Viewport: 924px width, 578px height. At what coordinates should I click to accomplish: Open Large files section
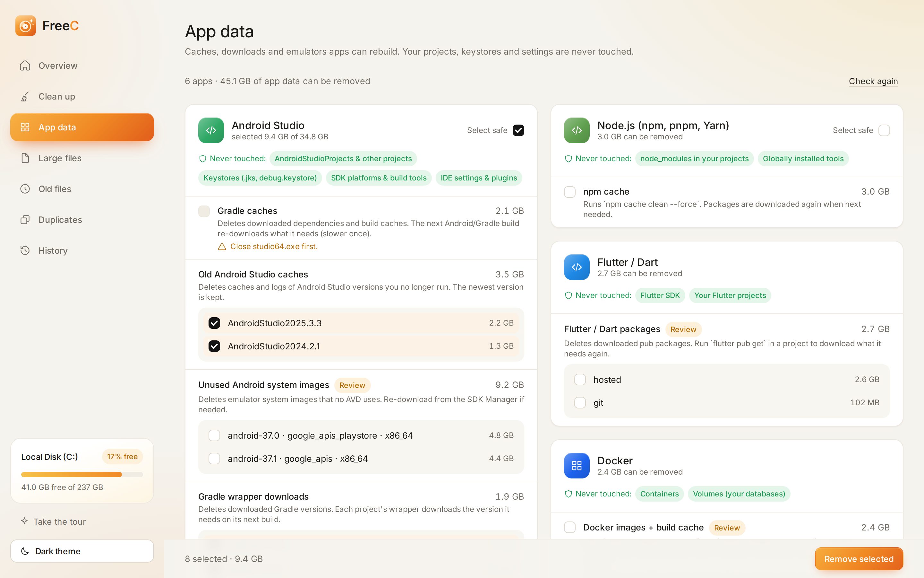coord(82,158)
